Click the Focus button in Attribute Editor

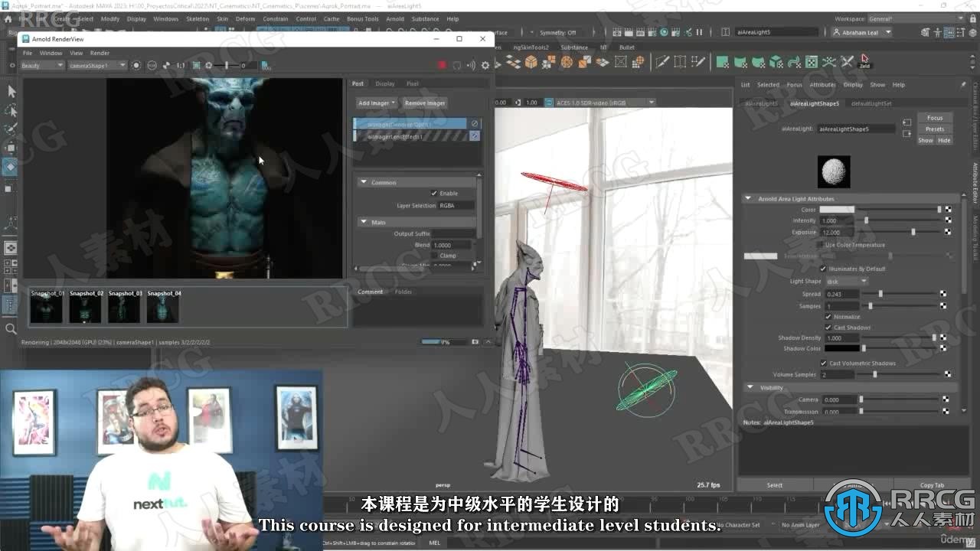click(x=935, y=118)
